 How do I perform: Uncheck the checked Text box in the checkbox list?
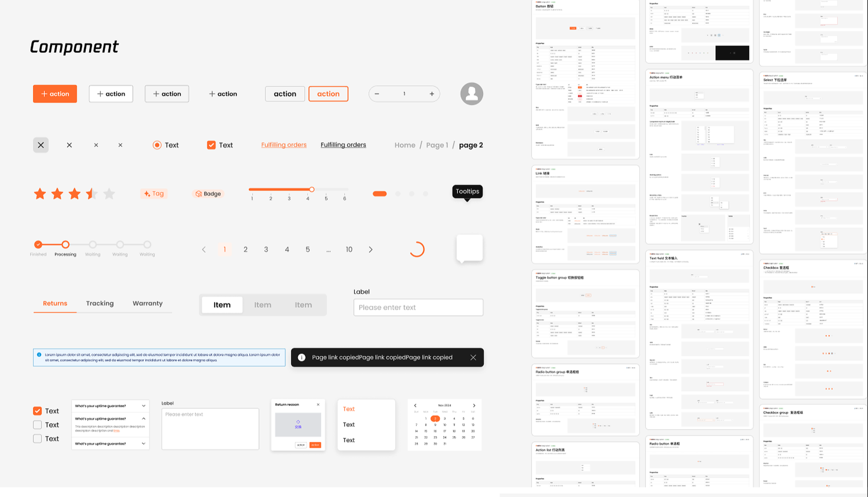tap(38, 411)
